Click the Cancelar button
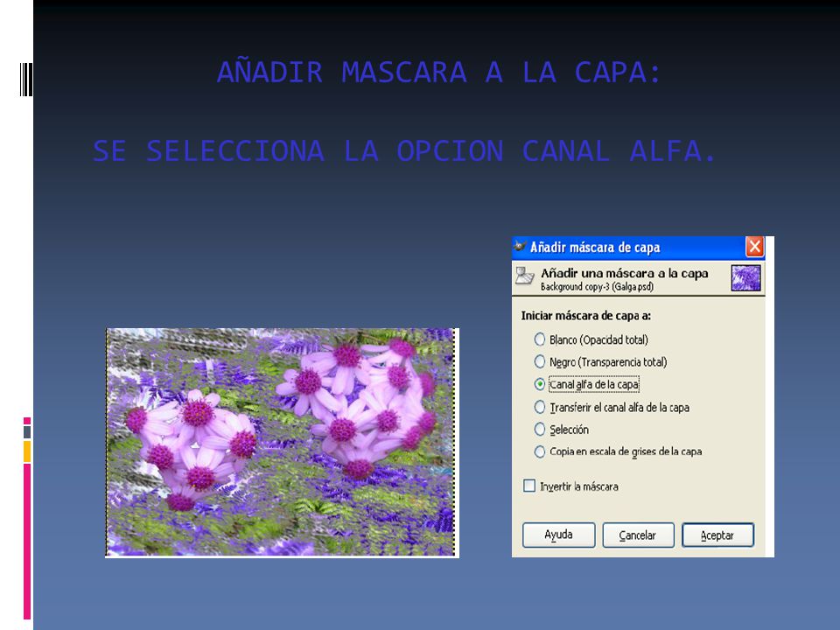The width and height of the screenshot is (840, 630). [638, 535]
